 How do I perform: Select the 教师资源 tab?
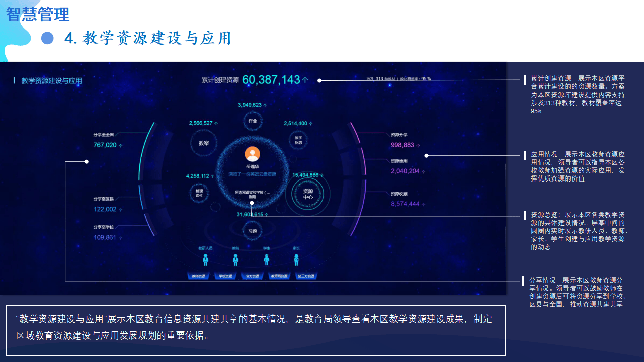pos(198,276)
